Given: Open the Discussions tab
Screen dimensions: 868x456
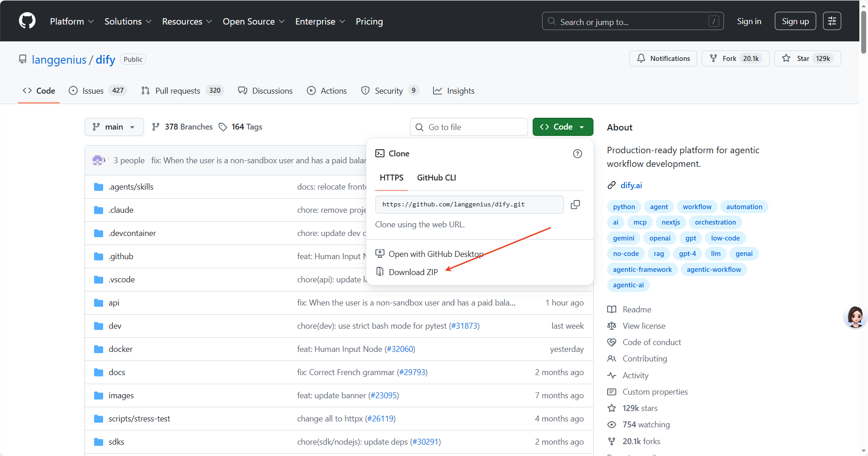Looking at the screenshot, I should tap(265, 91).
